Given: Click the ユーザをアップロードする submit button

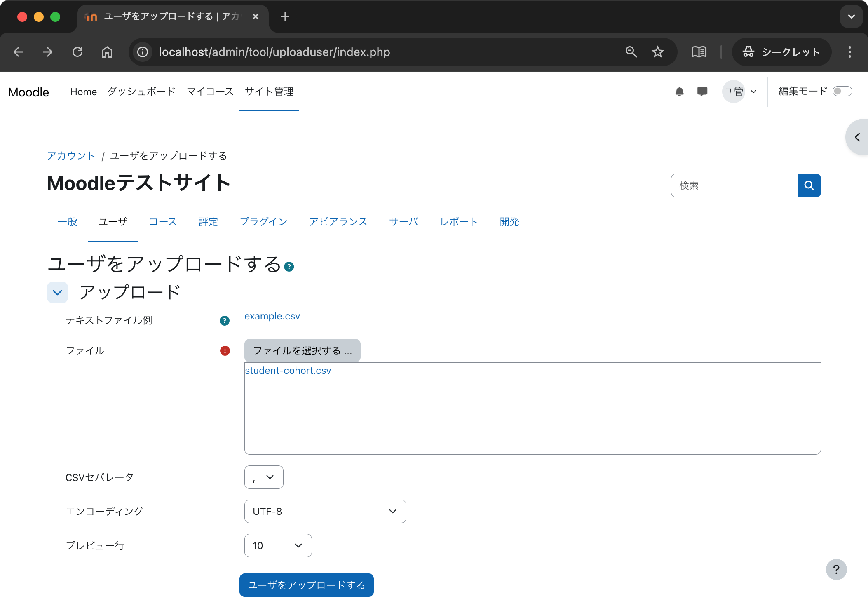Looking at the screenshot, I should [306, 585].
